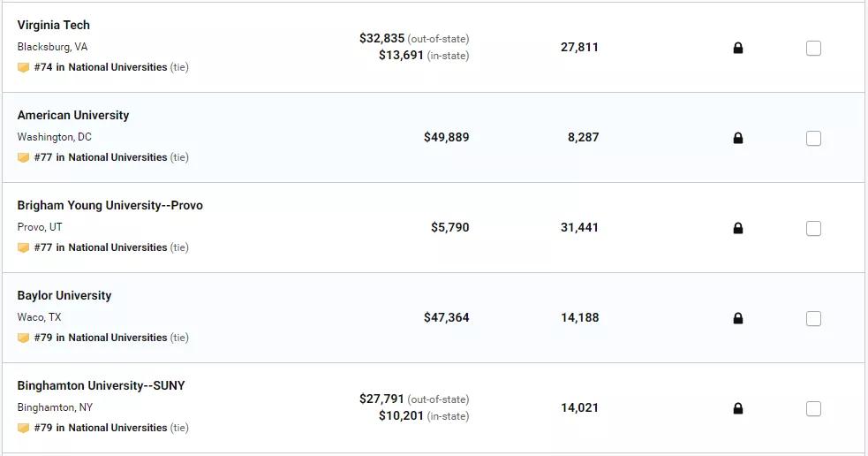Open the Baylor University link
Image resolution: width=868 pixels, height=456 pixels.
(x=64, y=296)
